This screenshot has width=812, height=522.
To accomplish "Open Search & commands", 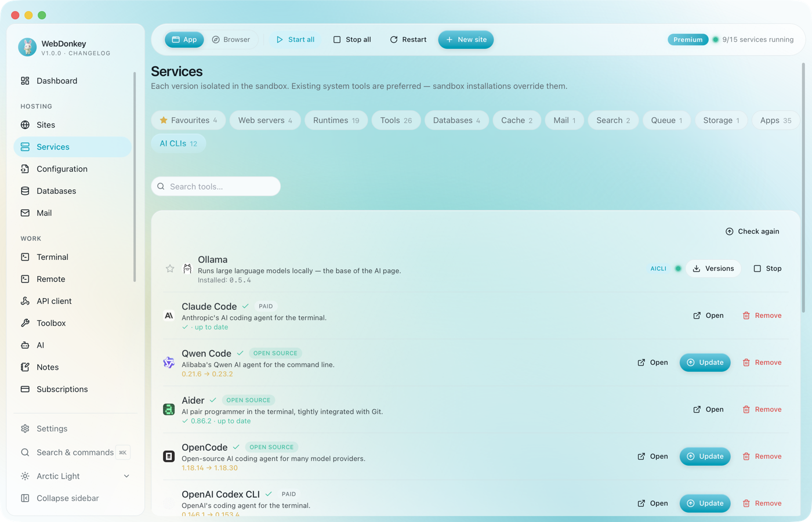I will (75, 452).
